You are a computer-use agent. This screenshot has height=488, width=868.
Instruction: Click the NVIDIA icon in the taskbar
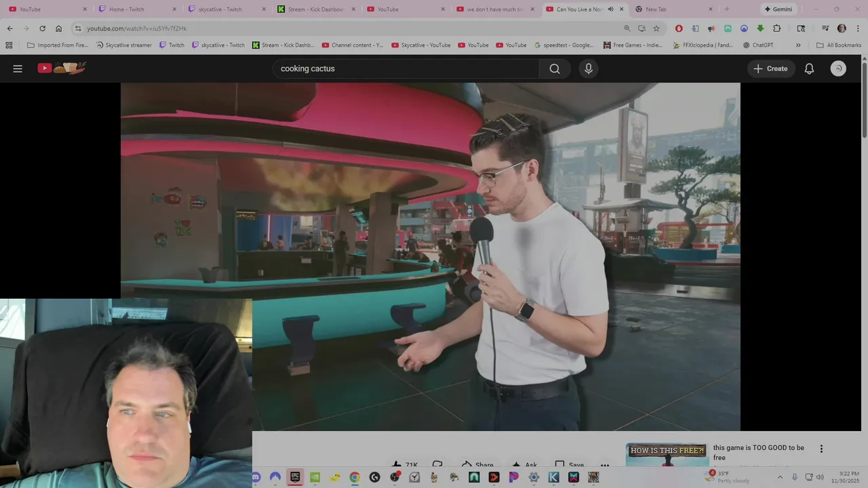[315, 477]
